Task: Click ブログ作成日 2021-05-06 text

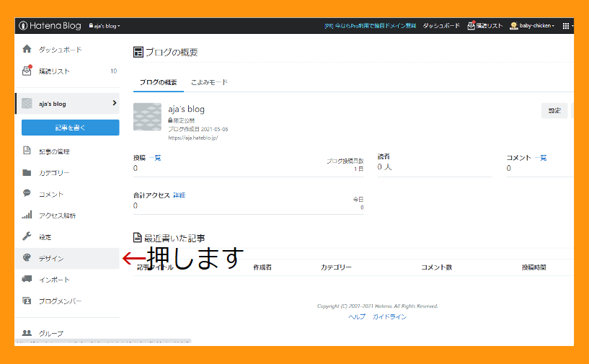Action: [x=198, y=129]
